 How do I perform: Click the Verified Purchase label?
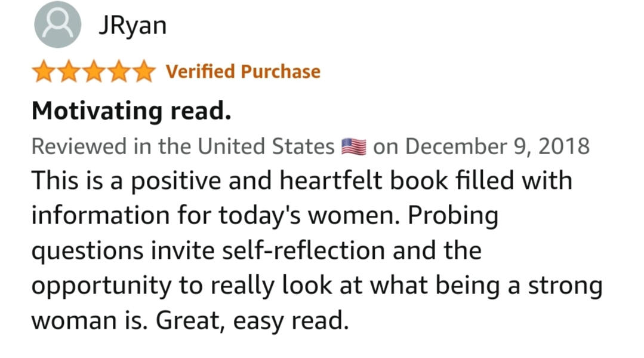click(x=243, y=72)
